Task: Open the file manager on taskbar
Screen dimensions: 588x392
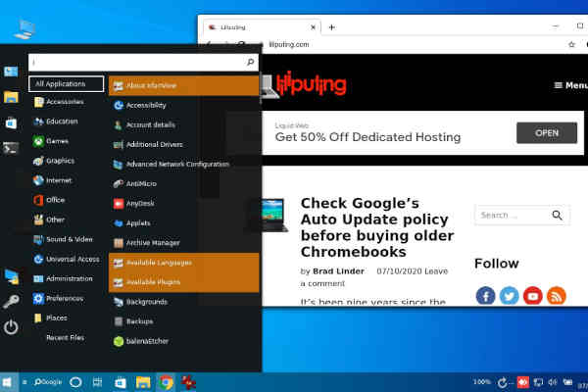Action: [x=143, y=382]
